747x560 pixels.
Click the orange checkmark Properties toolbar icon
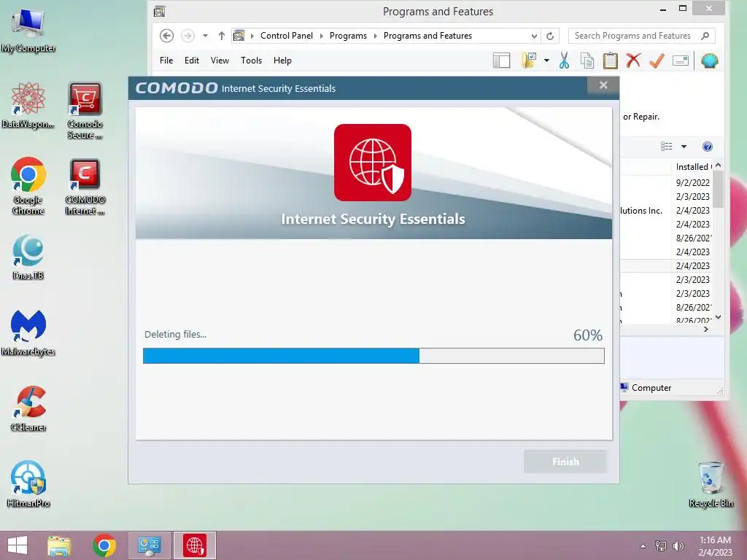coord(657,61)
